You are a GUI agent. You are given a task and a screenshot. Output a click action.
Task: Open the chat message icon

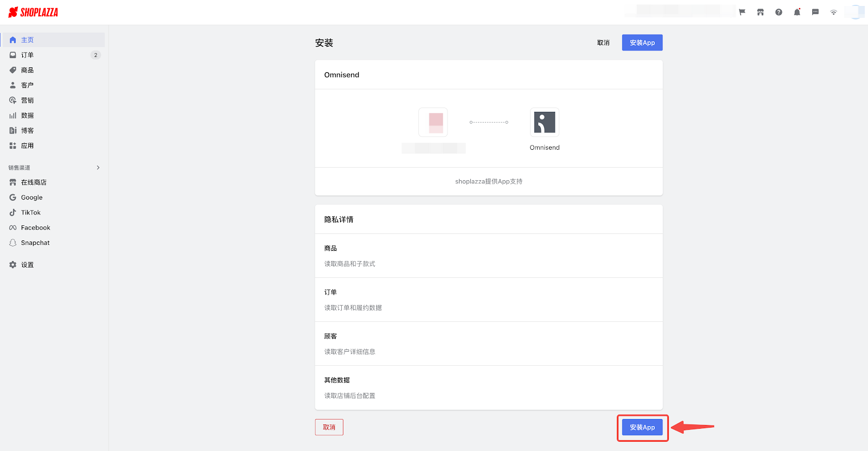tap(815, 12)
